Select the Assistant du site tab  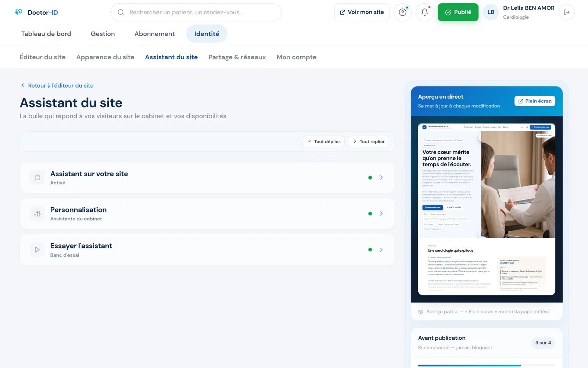pyautogui.click(x=171, y=57)
